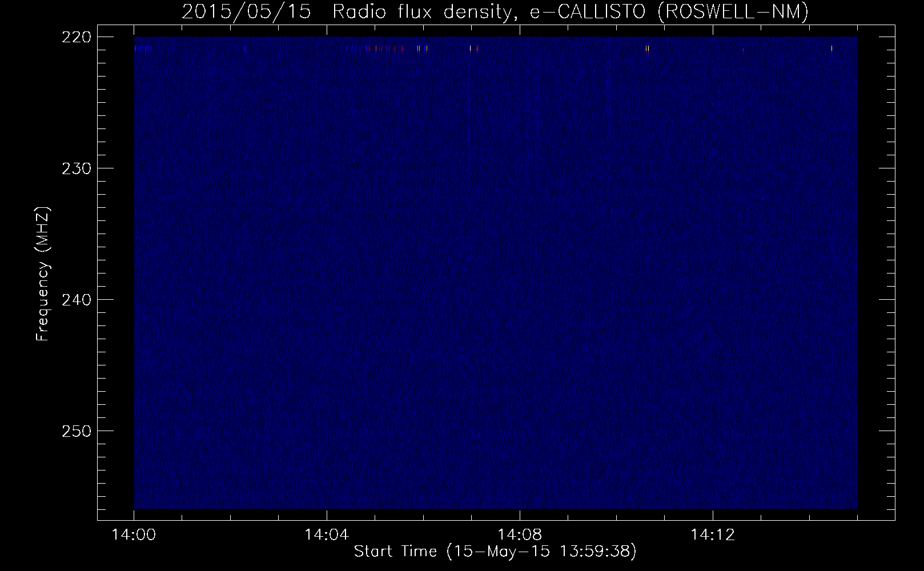The image size is (924, 571).
Task: Click the 'Start Time (15-May-15 13:59:38)' label
Action: point(495,552)
